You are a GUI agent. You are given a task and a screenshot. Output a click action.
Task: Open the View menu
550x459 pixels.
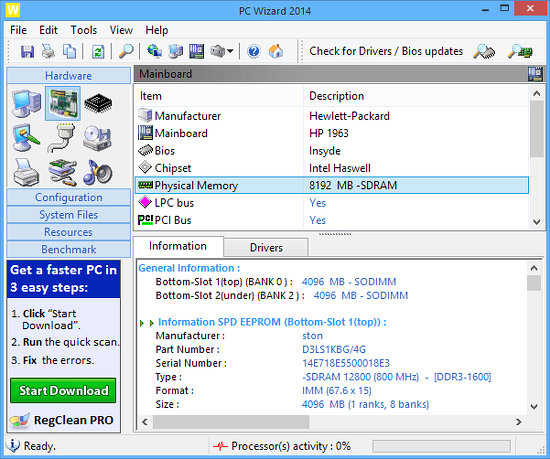tap(121, 30)
